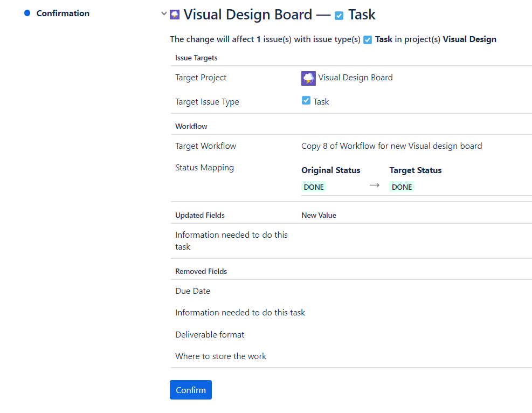Click the 'Target Workflow' label
This screenshot has height=413, width=532.
pos(205,146)
